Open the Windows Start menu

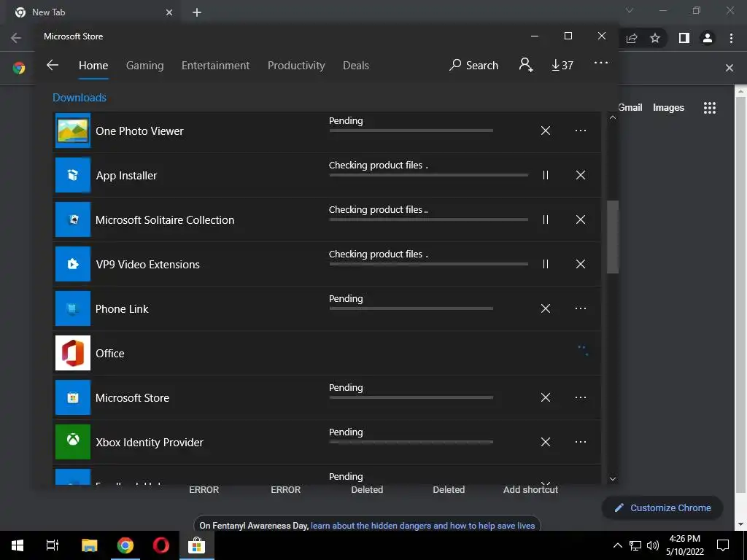[x=18, y=545]
